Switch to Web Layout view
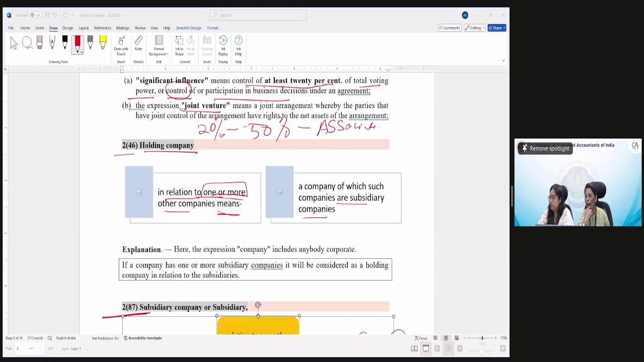This screenshot has height=362, width=644. point(456,338)
